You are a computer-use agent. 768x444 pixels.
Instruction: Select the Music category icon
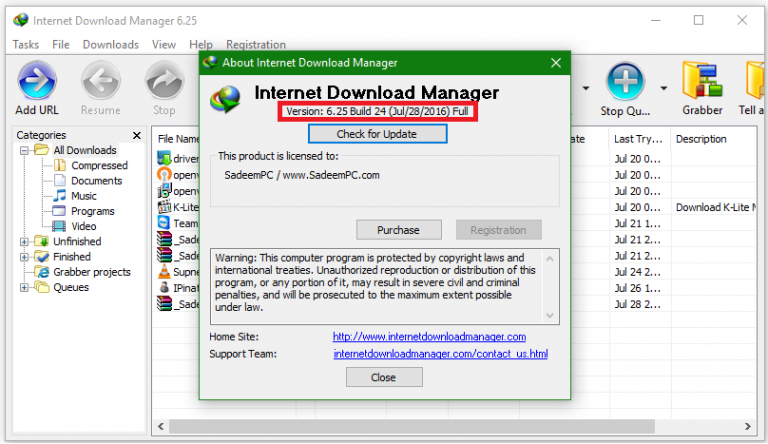coord(60,196)
